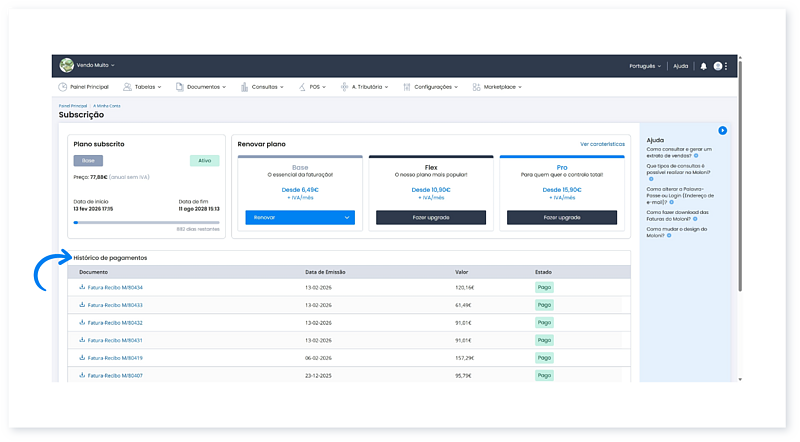Expand the Renovar button dropdown arrow
The height and width of the screenshot is (442, 800).
[346, 217]
